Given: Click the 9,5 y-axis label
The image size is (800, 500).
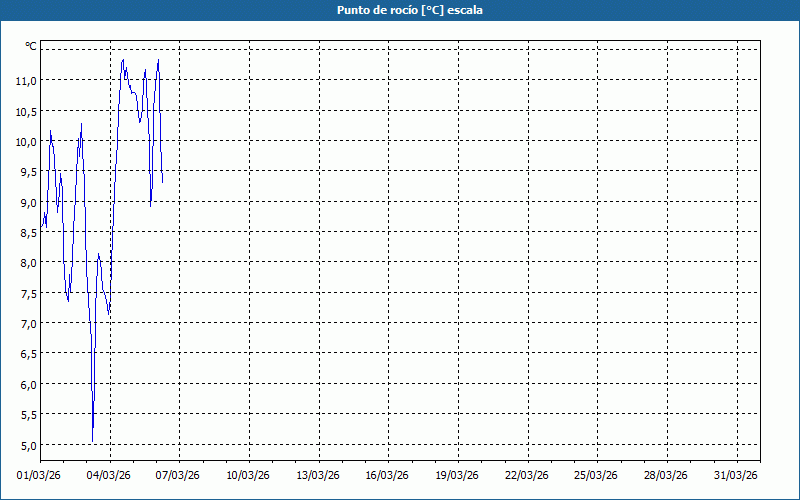Looking at the screenshot, I should [x=29, y=172].
